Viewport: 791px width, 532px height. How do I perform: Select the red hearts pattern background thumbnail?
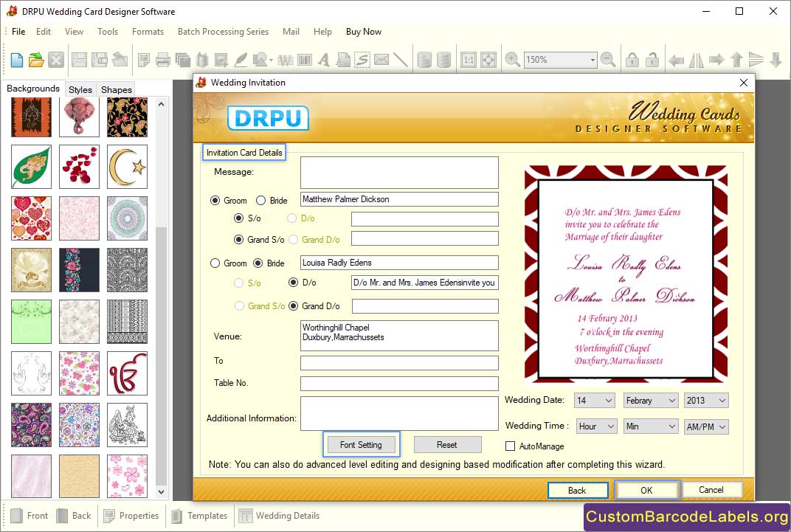tap(31, 218)
